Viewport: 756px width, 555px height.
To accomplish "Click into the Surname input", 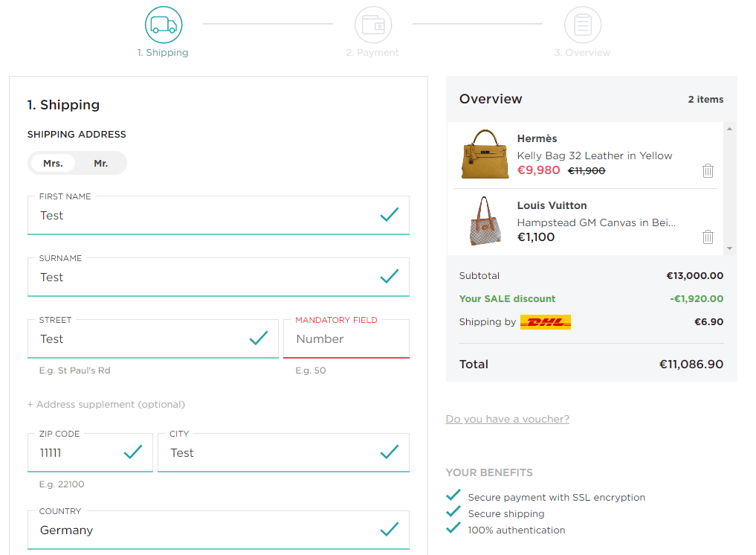I will click(x=219, y=277).
